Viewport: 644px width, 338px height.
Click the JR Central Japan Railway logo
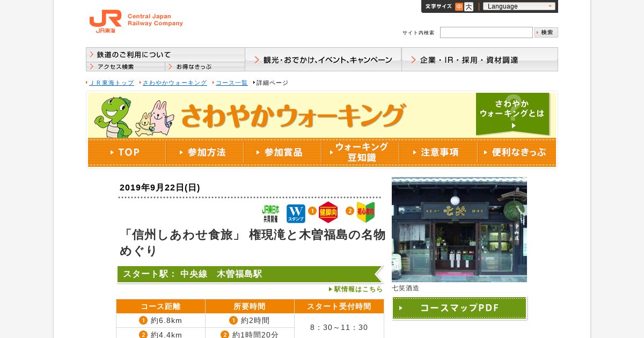(136, 21)
